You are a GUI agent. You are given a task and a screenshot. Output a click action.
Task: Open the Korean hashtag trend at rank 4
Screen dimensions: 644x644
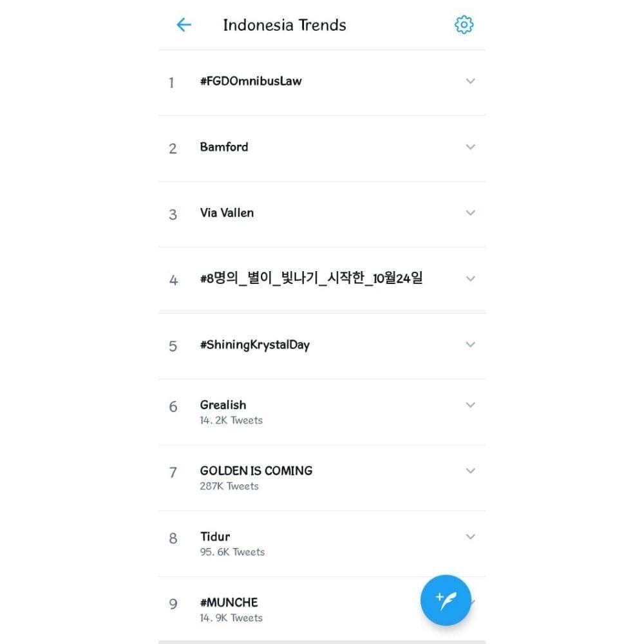click(x=311, y=279)
